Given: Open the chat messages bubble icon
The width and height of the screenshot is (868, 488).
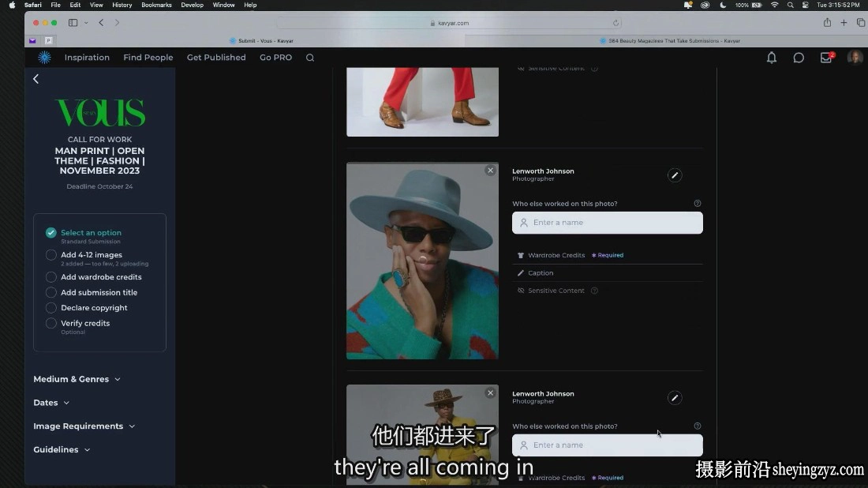Looking at the screenshot, I should click(x=799, y=58).
